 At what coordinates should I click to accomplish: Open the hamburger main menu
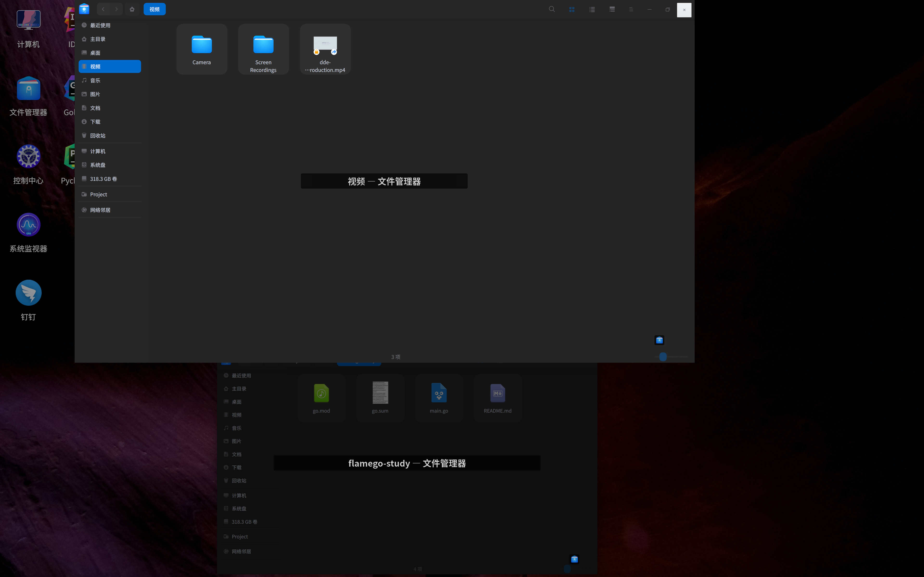(631, 9)
